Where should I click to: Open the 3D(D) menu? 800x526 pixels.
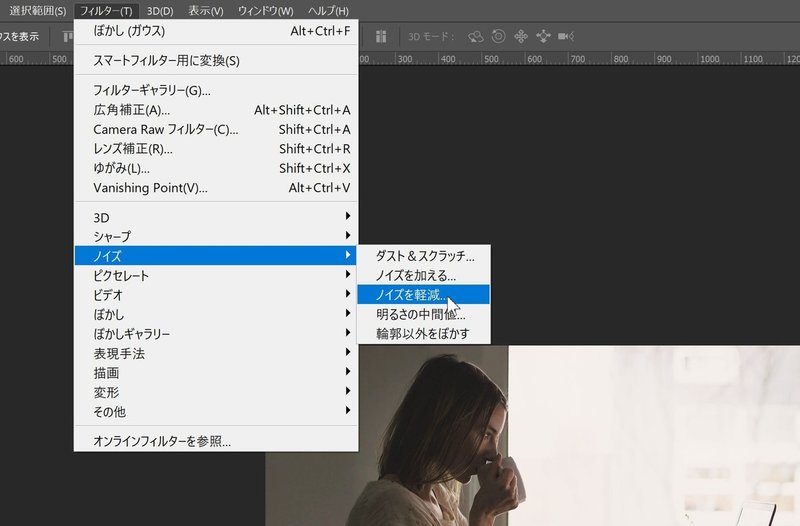point(160,11)
